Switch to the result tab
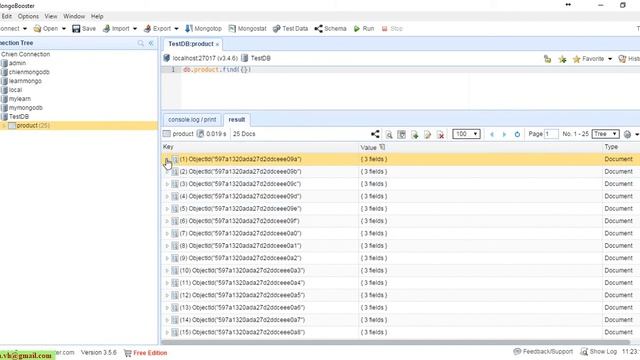640x360 pixels. click(x=237, y=120)
